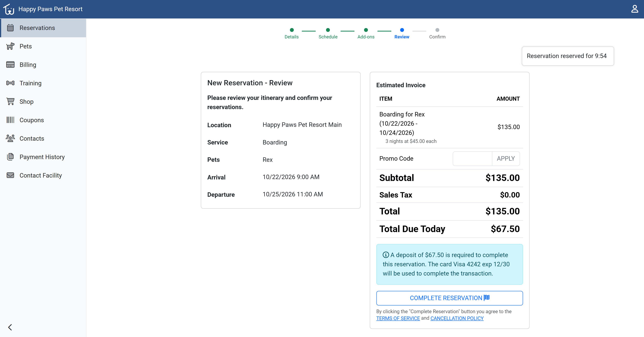Click the Reservations calendar icon
The height and width of the screenshot is (337, 644).
[10, 28]
